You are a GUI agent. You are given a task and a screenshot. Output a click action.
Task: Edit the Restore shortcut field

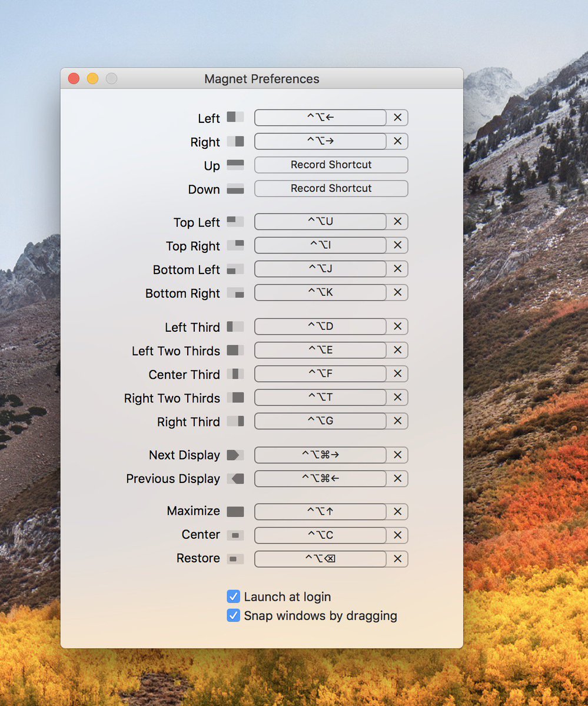click(x=321, y=558)
